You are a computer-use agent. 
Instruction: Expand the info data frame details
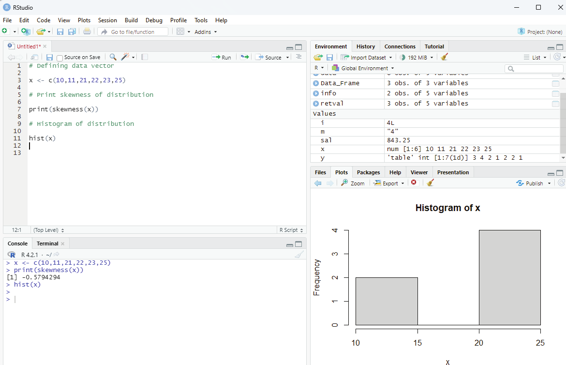316,93
